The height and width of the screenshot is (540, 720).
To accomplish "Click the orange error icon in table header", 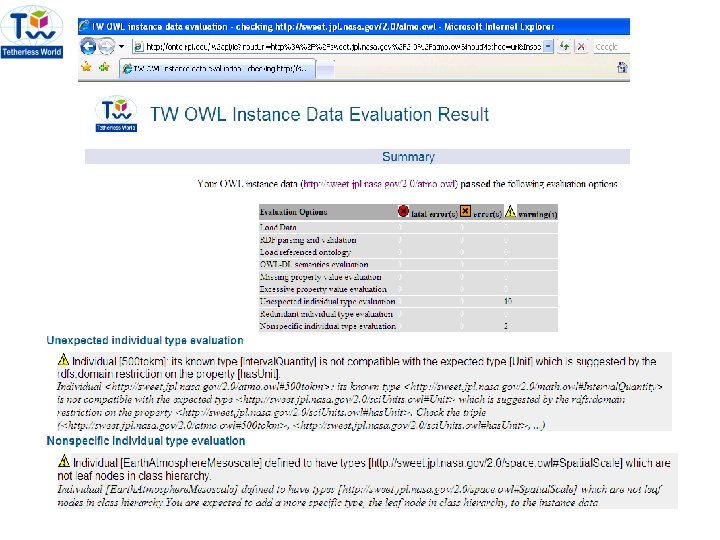I will coord(465,211).
